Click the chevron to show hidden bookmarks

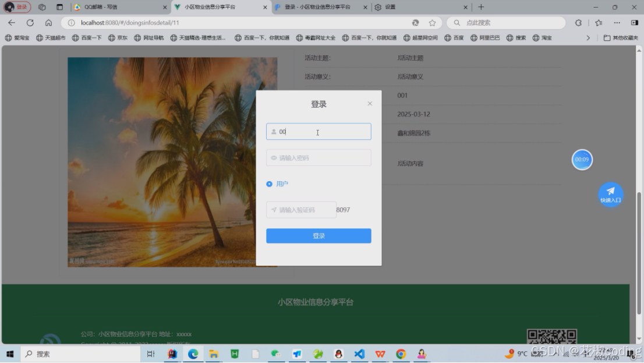tap(588, 37)
